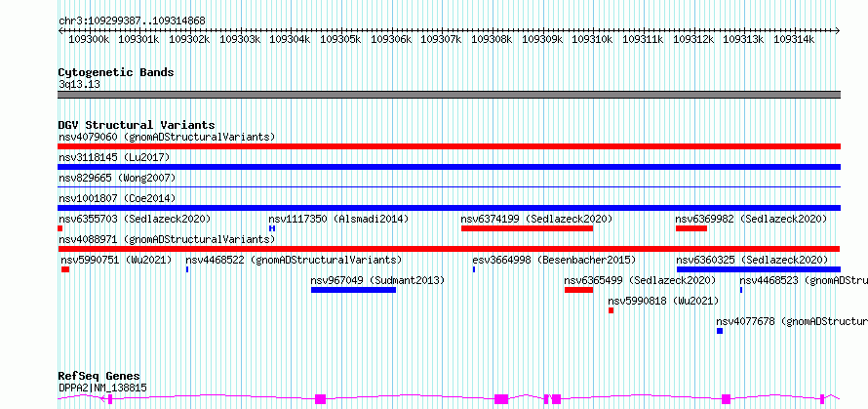The image size is (868, 409).
Task: Click the chr3:109299387..109314868 coordinate text
Action: point(132,21)
